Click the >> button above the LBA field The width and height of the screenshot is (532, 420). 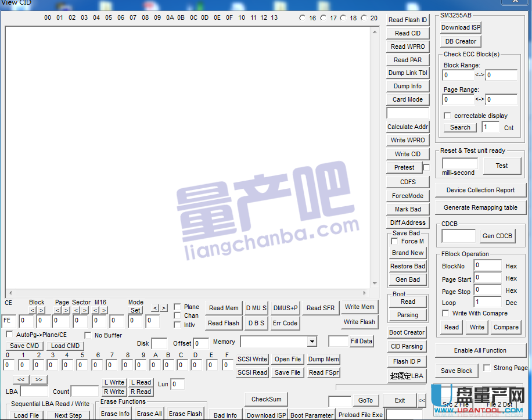(x=39, y=380)
